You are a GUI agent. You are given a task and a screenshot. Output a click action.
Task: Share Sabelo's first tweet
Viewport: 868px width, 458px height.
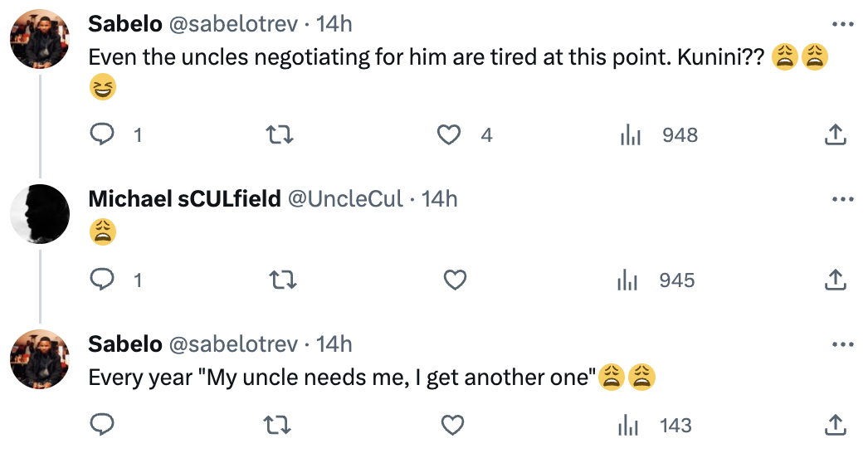click(836, 134)
